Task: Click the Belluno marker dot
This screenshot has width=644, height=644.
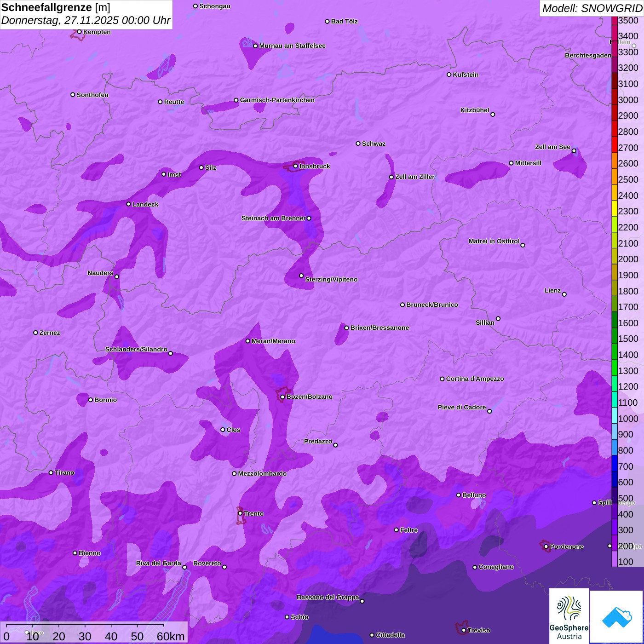Action: (459, 495)
